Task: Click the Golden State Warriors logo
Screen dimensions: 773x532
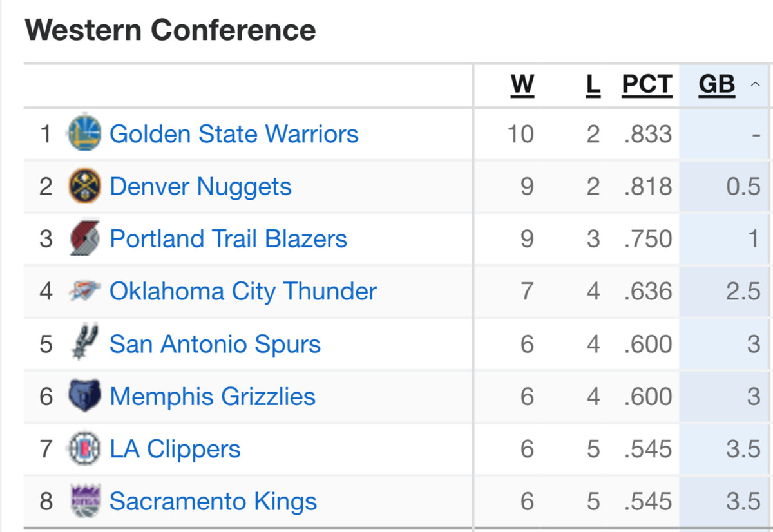Action: [x=84, y=133]
